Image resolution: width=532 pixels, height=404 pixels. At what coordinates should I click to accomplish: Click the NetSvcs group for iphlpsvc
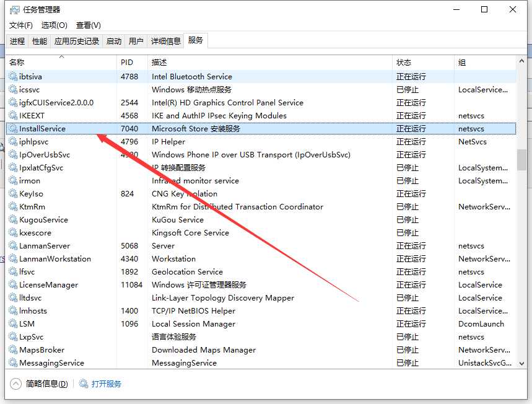pos(473,141)
